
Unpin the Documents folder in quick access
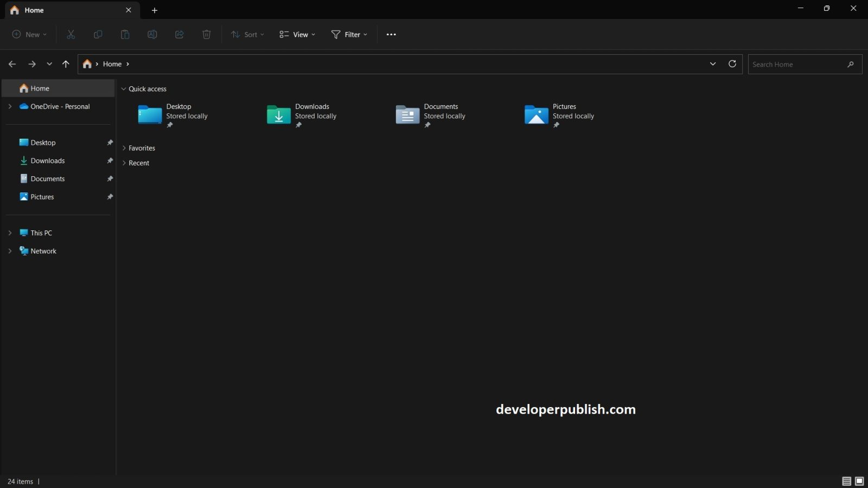(428, 125)
